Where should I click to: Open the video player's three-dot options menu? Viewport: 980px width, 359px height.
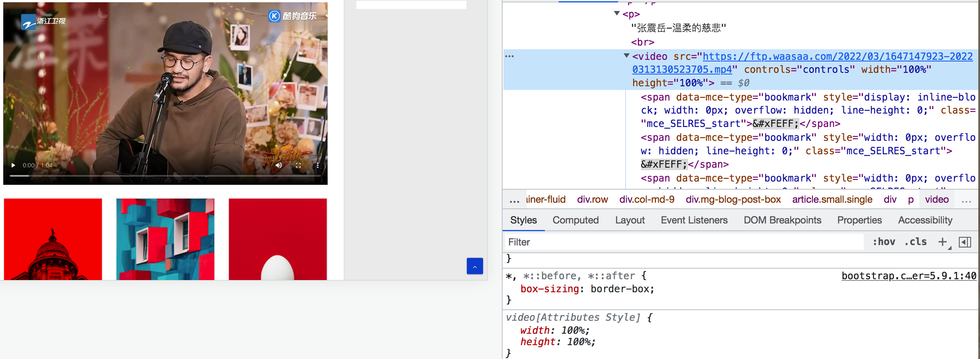tap(318, 165)
